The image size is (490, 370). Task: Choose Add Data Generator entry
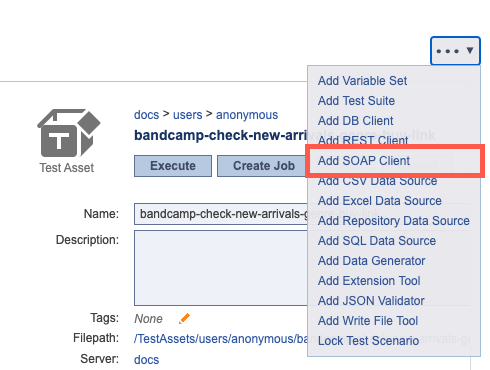[x=371, y=261]
